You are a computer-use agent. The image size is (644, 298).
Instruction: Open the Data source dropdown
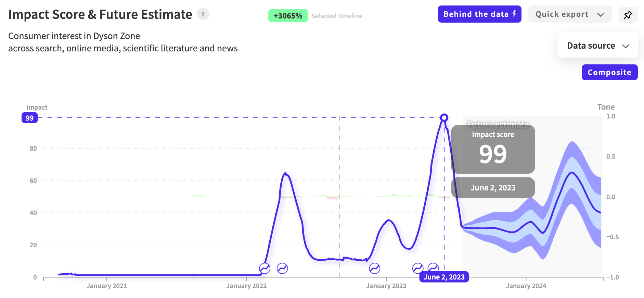coord(598,46)
